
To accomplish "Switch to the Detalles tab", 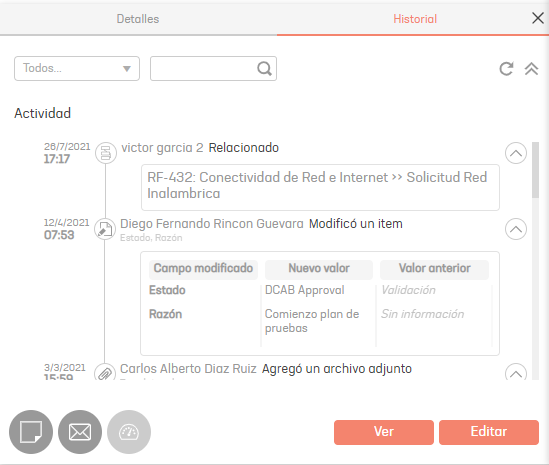I will tap(138, 19).
